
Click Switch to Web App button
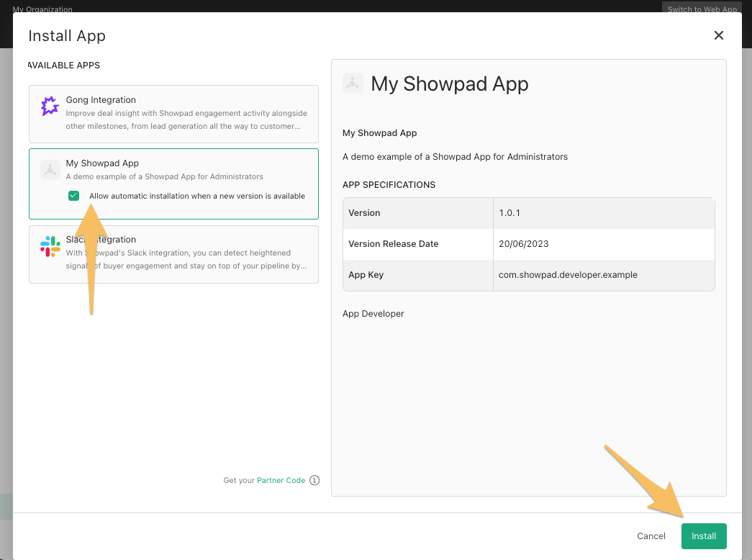click(702, 8)
